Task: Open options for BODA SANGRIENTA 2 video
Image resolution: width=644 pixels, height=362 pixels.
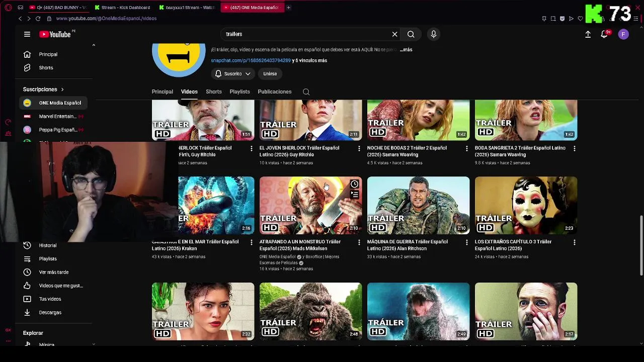Action: [x=574, y=149]
